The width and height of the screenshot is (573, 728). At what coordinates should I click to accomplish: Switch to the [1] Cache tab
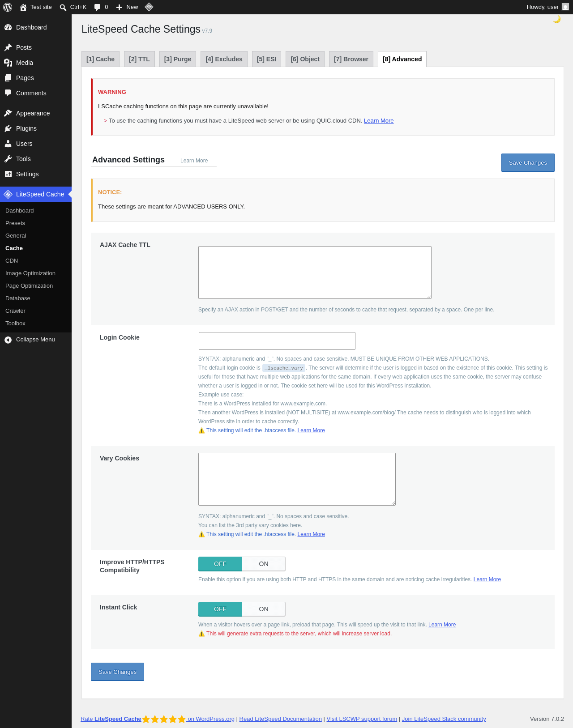(x=100, y=59)
